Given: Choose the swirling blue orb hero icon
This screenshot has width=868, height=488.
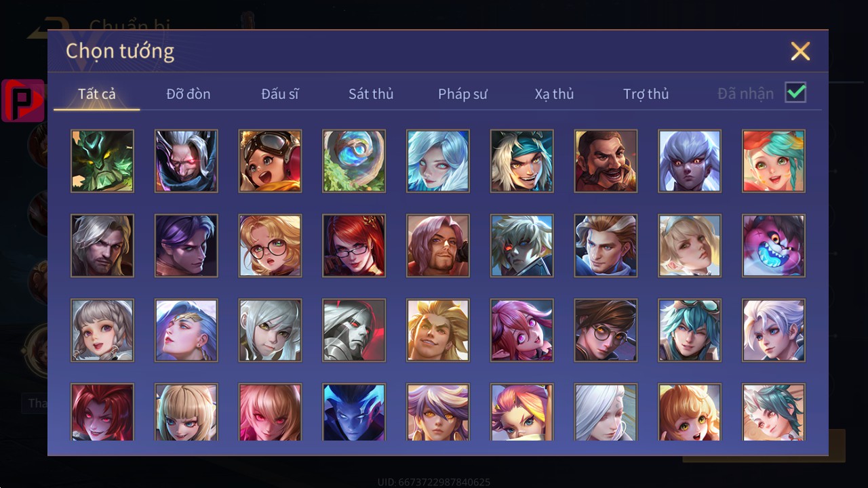Looking at the screenshot, I should coord(354,161).
